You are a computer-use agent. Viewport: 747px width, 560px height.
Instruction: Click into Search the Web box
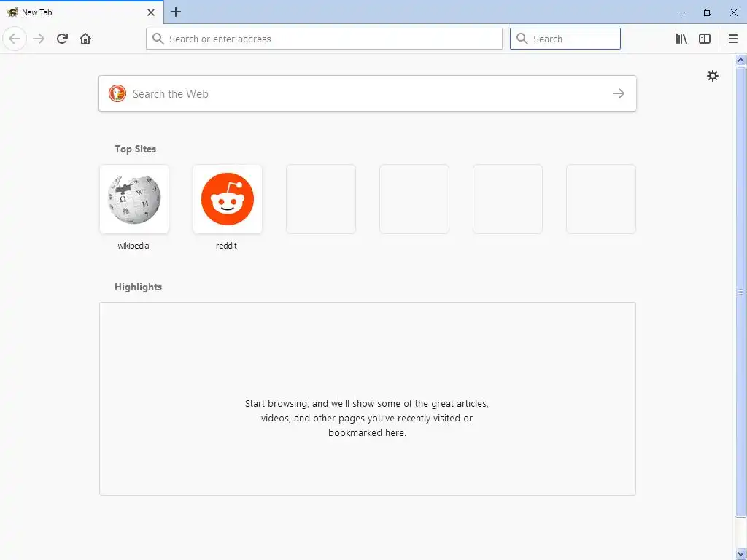tap(368, 93)
